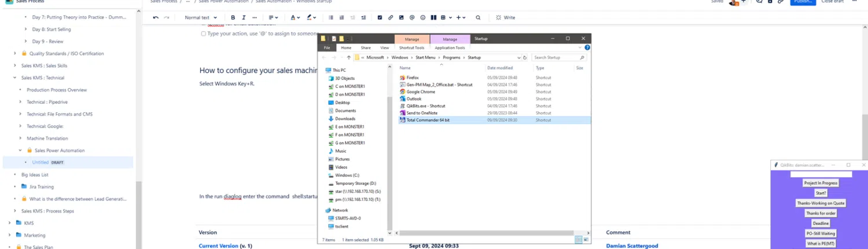Open Damian Scattergood profile link
Viewport: 868px width, 249px height.
pos(632,246)
